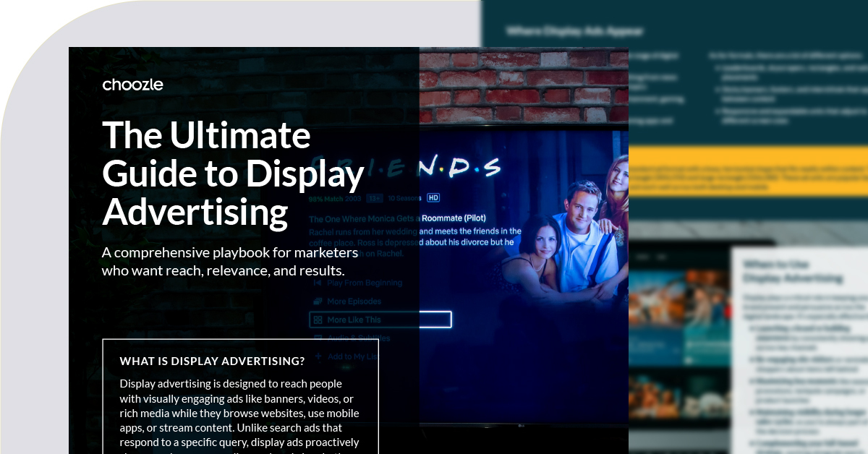Screen dimensions: 868x454
Task: Click the yellow callout box on background page
Action: click(x=748, y=171)
